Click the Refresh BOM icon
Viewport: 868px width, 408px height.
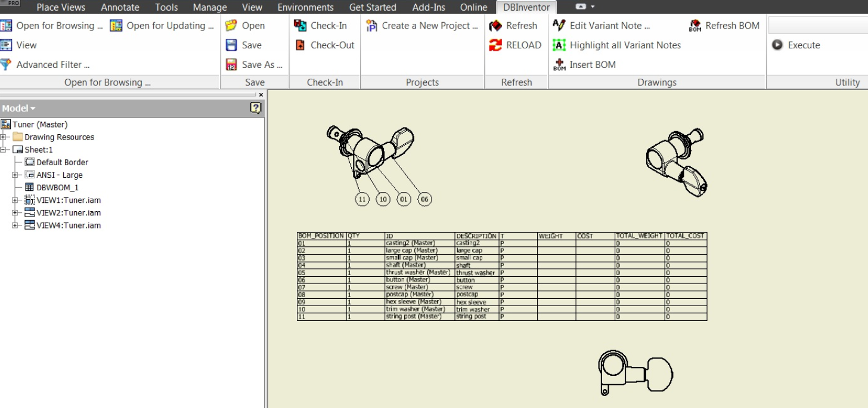[x=695, y=26]
